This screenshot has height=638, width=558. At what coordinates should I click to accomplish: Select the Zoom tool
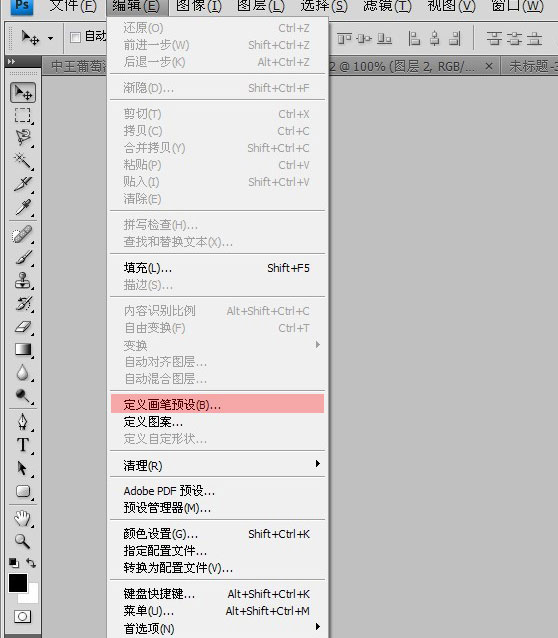(23, 541)
